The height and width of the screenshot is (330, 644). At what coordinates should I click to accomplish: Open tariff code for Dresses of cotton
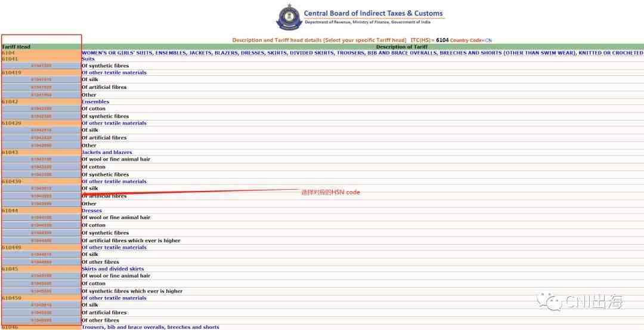[41, 225]
